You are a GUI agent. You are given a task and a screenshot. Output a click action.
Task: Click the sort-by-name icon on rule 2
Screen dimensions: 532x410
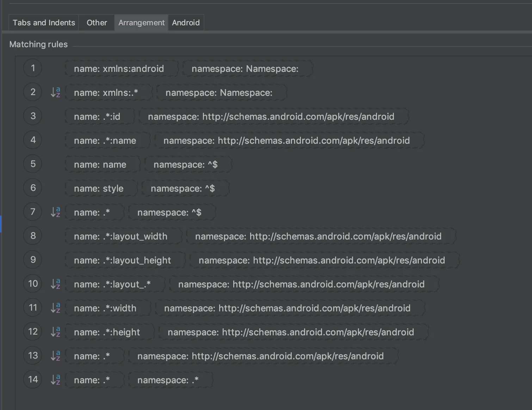click(55, 92)
